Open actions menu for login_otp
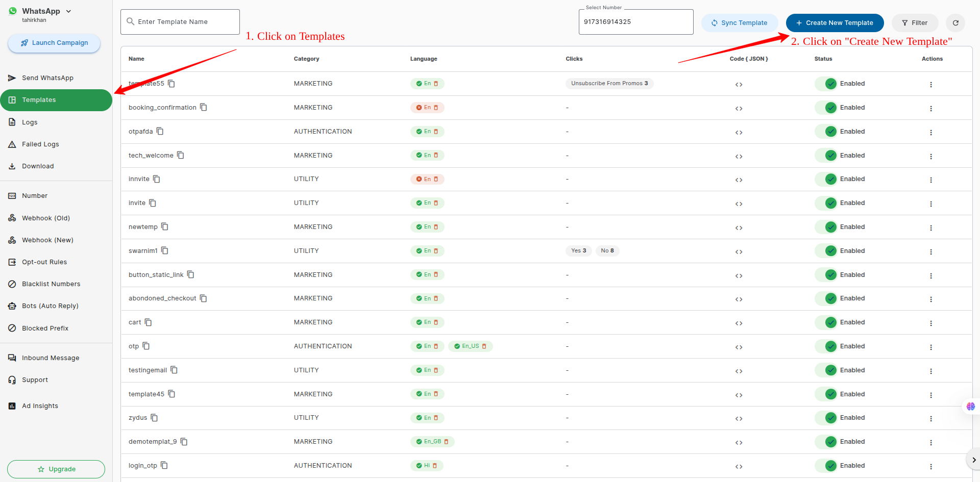 click(x=931, y=467)
